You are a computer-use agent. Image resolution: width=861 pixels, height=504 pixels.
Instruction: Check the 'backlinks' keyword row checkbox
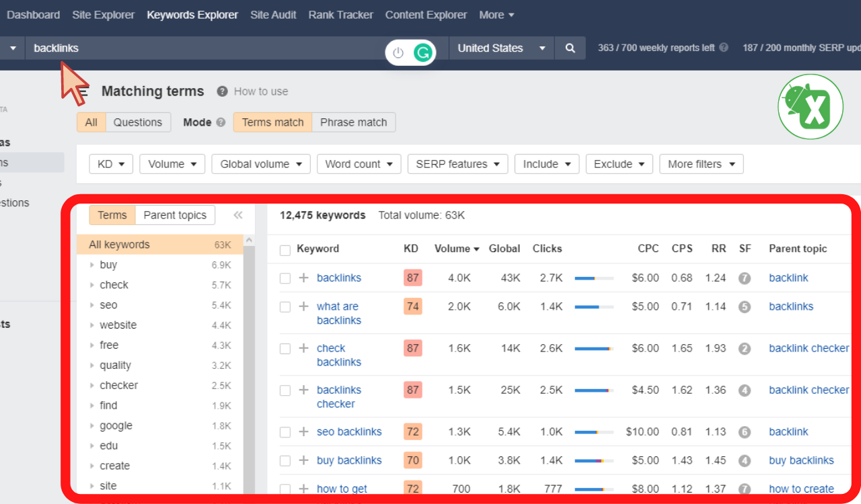(285, 278)
